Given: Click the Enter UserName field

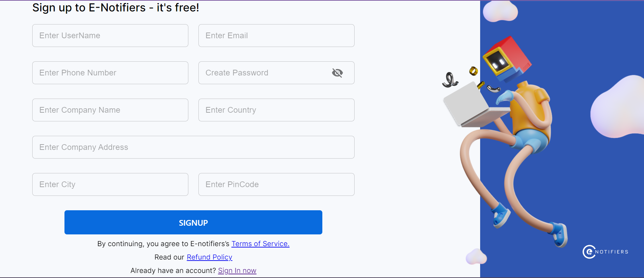Looking at the screenshot, I should coord(110,36).
